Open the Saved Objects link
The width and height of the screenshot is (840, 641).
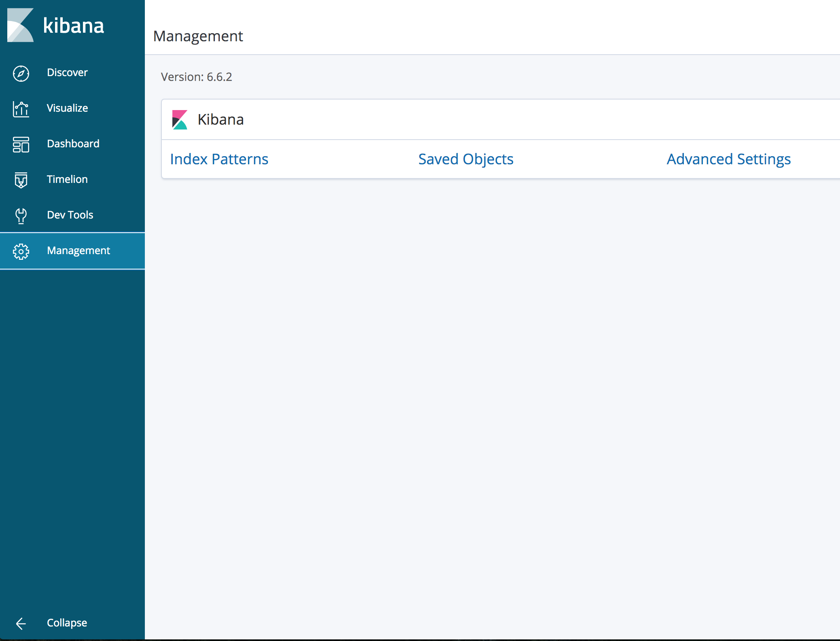[x=466, y=159]
